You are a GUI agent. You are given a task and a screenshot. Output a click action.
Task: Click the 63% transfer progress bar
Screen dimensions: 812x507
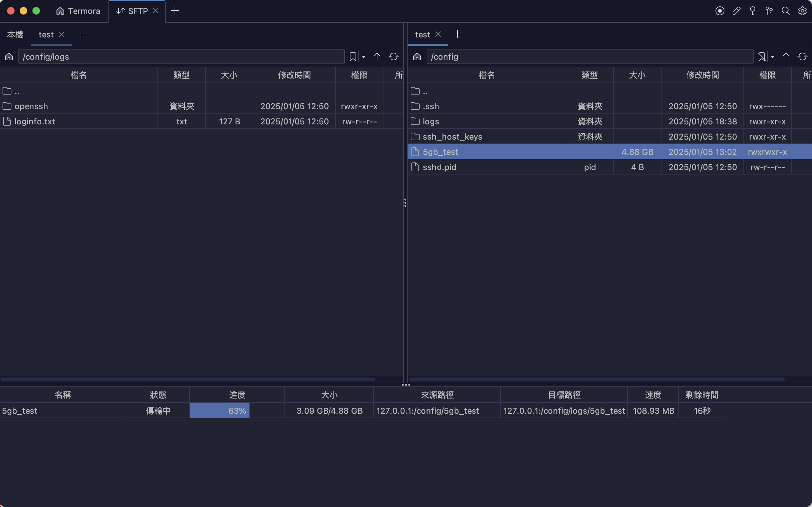point(237,411)
